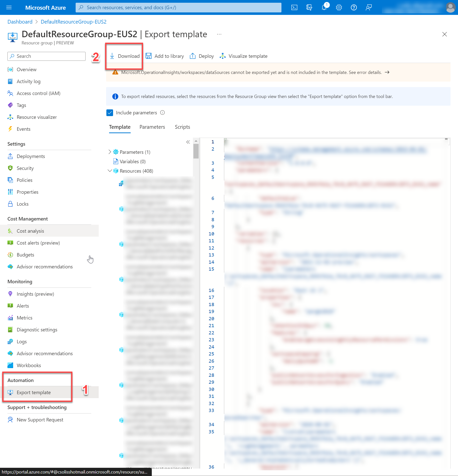Uncheck the Include parameters checkbox
This screenshot has width=458, height=476.
click(110, 113)
